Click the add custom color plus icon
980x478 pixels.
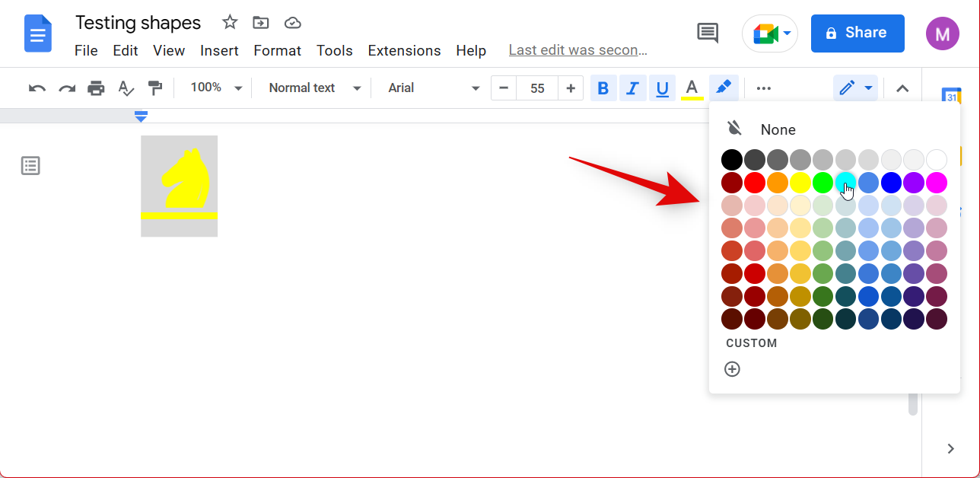coord(732,369)
